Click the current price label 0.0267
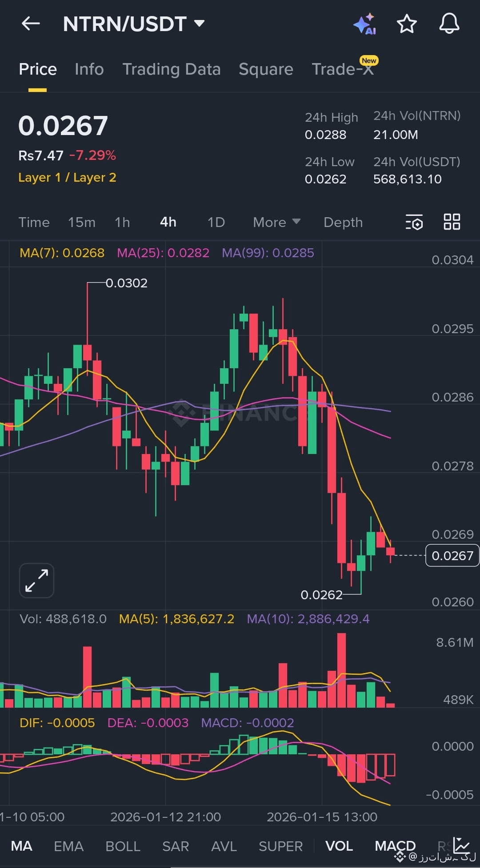 452,555
